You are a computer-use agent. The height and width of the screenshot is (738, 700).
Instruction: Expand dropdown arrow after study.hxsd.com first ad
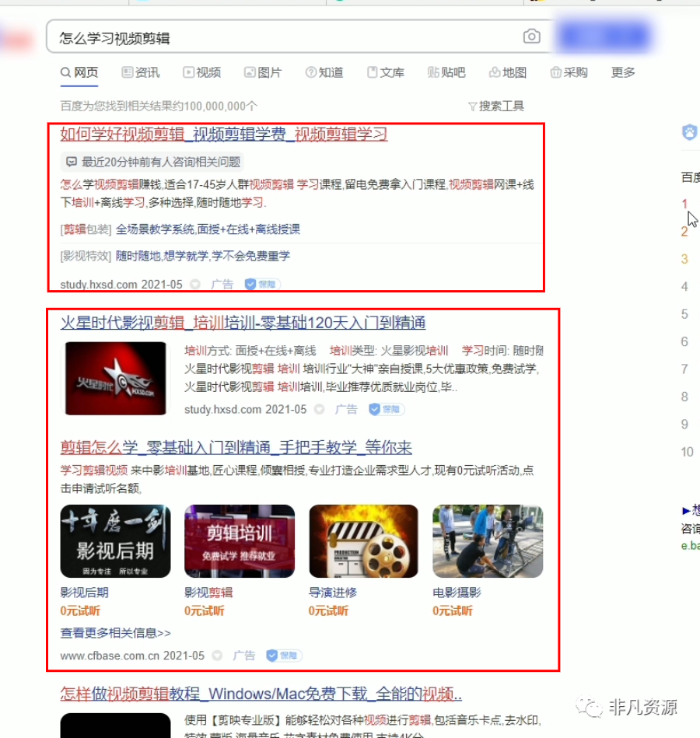(x=195, y=285)
